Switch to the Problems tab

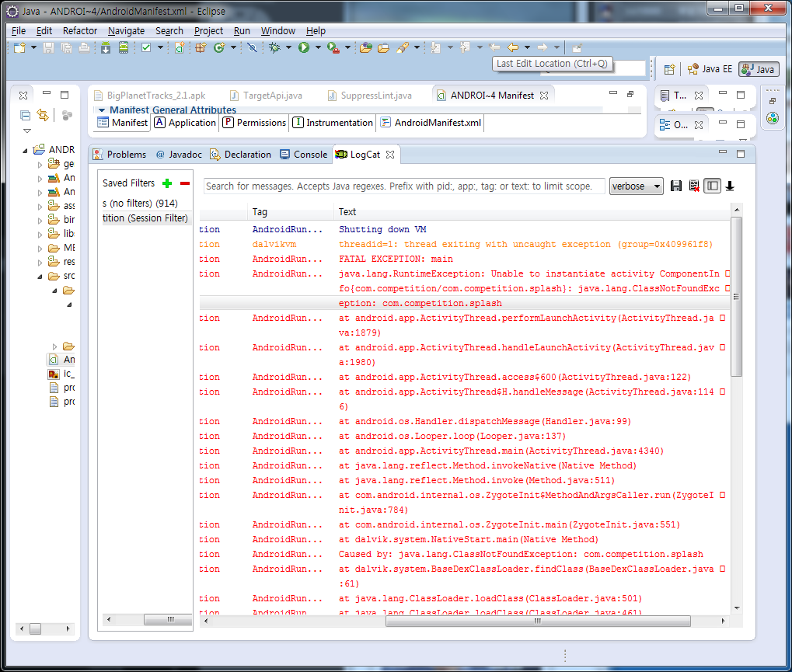[120, 155]
